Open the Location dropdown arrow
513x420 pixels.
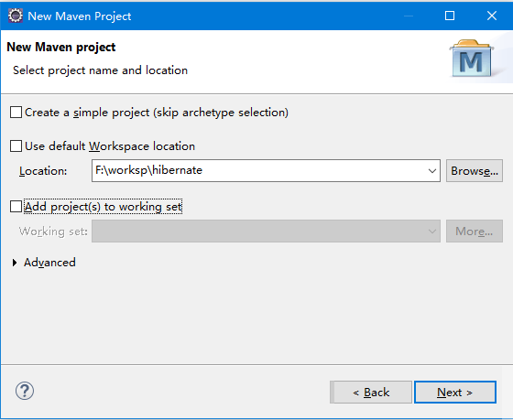coord(431,170)
